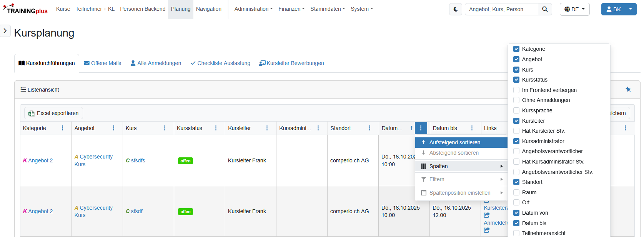Open the DE language dropdown
This screenshot has width=644, height=237.
pos(574,9)
